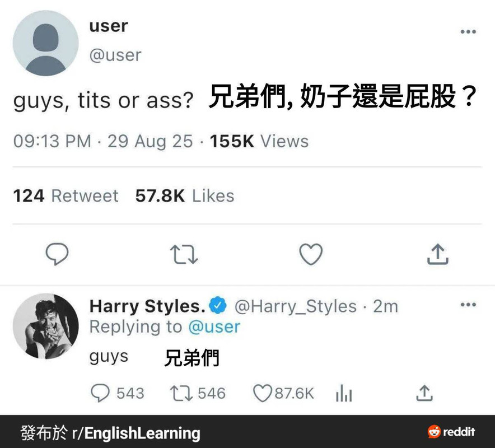This screenshot has height=448, width=495.
Task: Open the main tweet's three-dot menu
Action: (468, 31)
